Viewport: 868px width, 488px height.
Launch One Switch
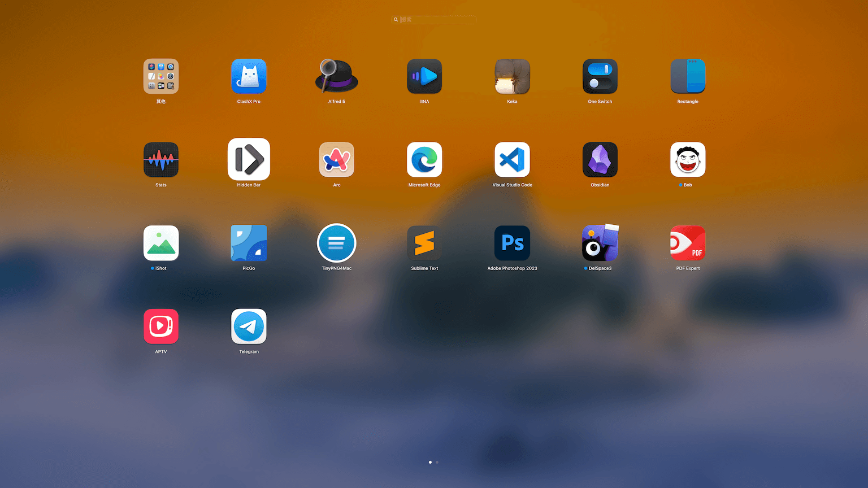click(600, 76)
